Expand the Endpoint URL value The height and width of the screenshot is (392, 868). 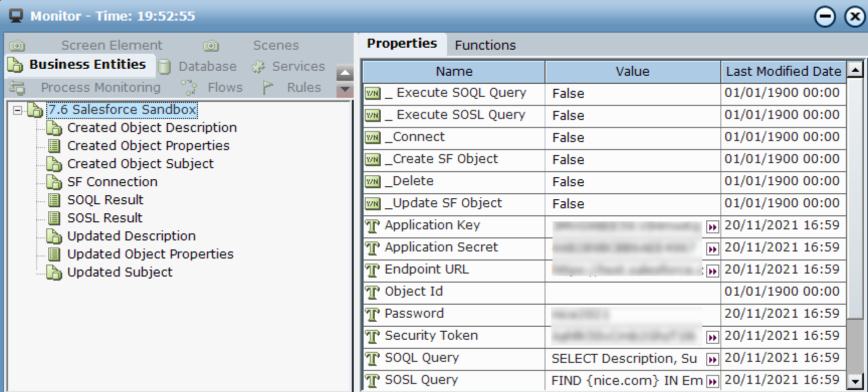pos(712,272)
